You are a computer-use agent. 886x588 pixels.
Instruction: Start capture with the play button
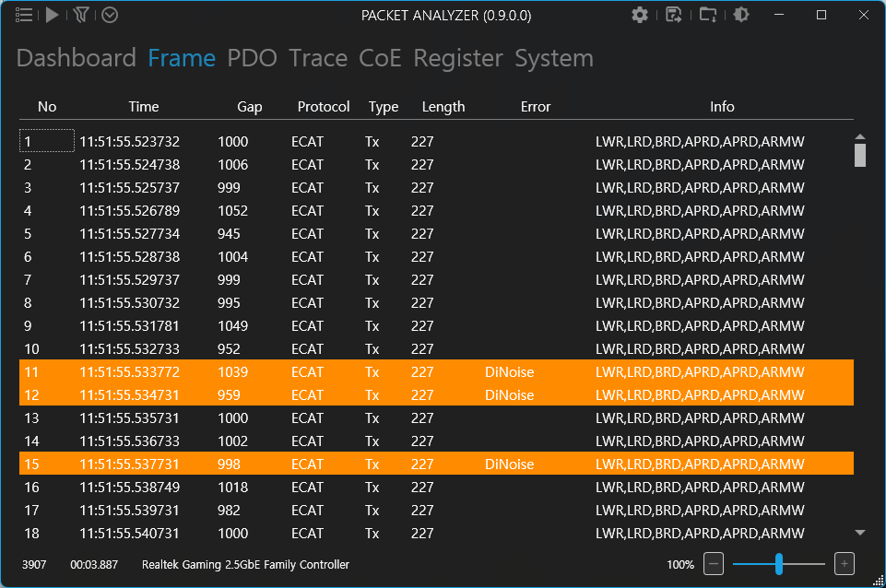pyautogui.click(x=53, y=15)
